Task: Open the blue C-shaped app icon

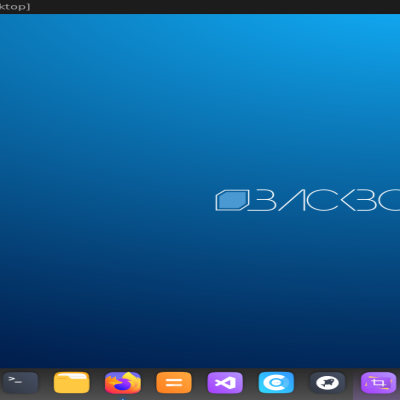Action: pyautogui.click(x=276, y=383)
